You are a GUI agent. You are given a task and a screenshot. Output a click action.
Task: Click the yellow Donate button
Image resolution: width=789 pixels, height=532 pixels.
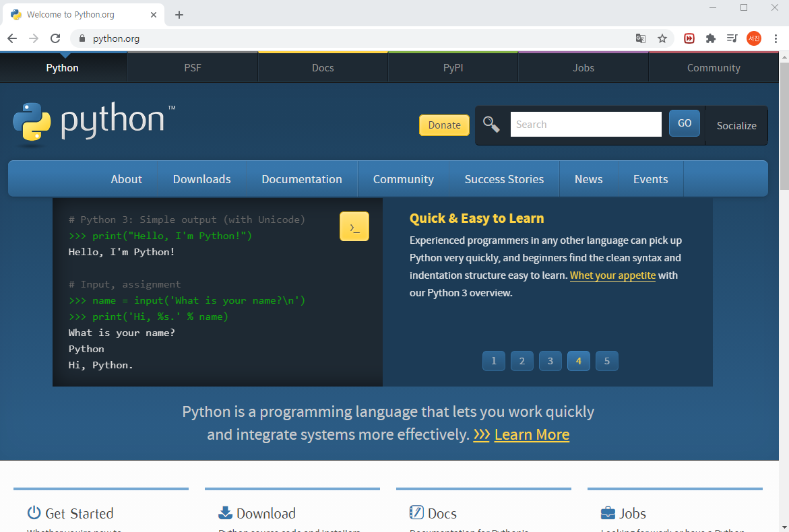point(444,125)
